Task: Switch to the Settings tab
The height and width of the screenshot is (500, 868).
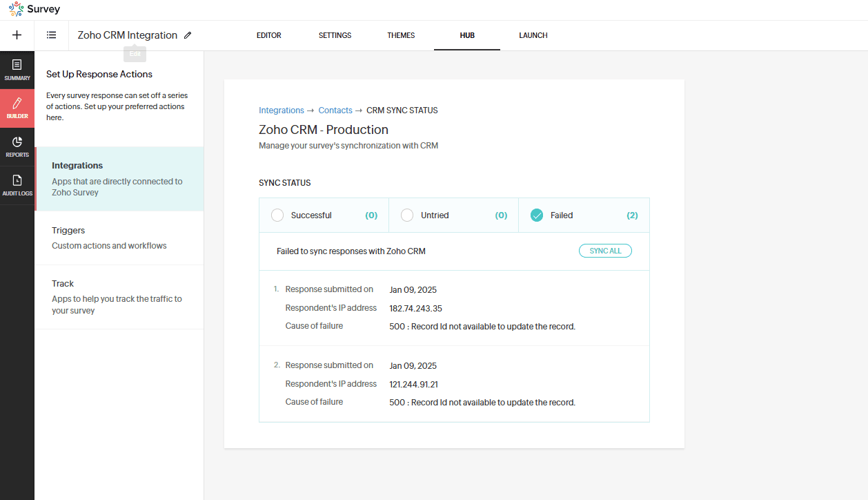Action: tap(335, 36)
